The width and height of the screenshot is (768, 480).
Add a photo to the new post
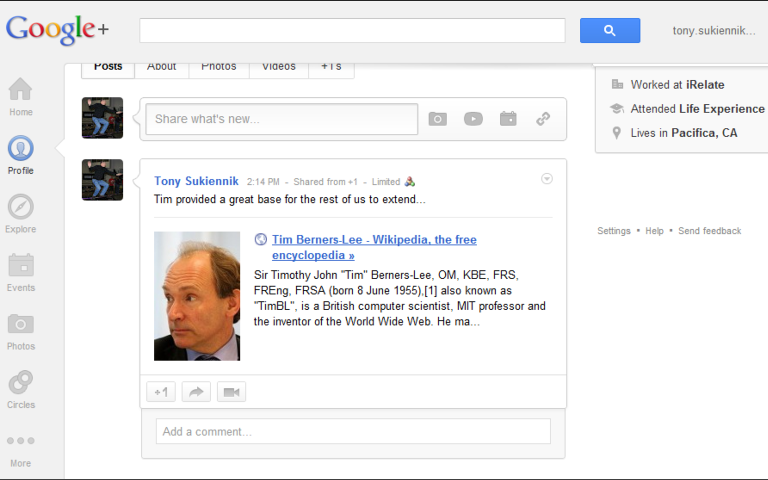437,119
